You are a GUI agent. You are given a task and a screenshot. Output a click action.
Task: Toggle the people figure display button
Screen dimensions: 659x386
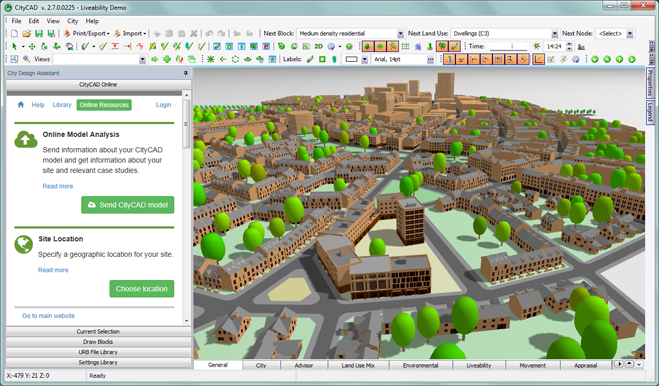pyautogui.click(x=393, y=46)
